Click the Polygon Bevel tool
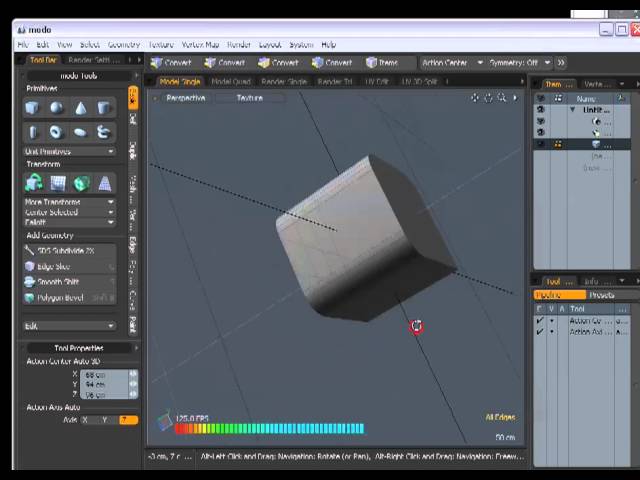This screenshot has height=480, width=640. [70, 298]
